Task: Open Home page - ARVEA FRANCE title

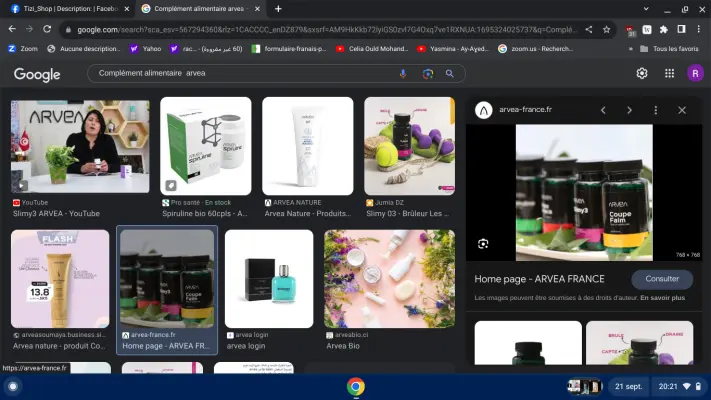Action: (539, 279)
